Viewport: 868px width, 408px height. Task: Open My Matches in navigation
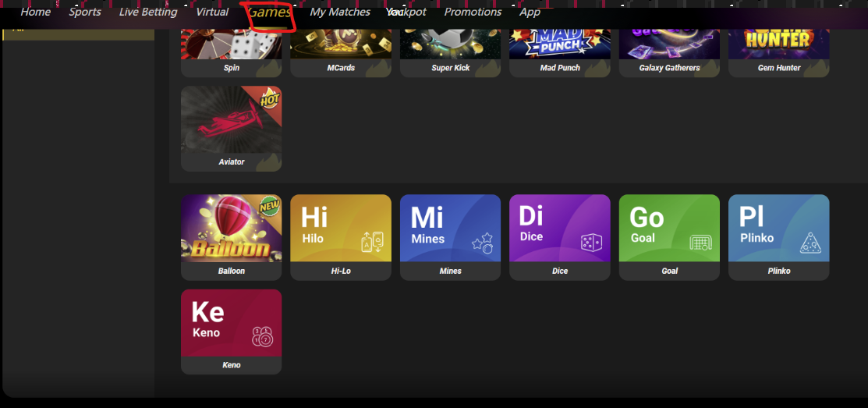coord(340,12)
